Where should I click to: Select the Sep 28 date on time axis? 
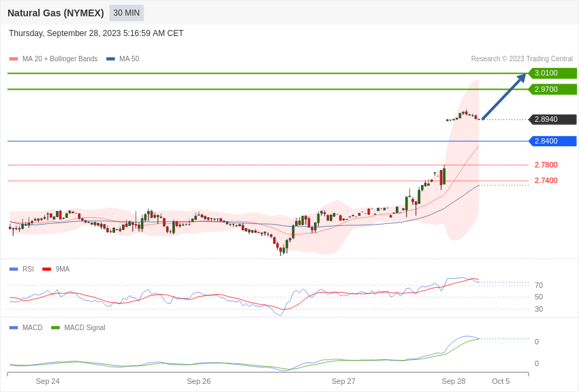tap(454, 381)
